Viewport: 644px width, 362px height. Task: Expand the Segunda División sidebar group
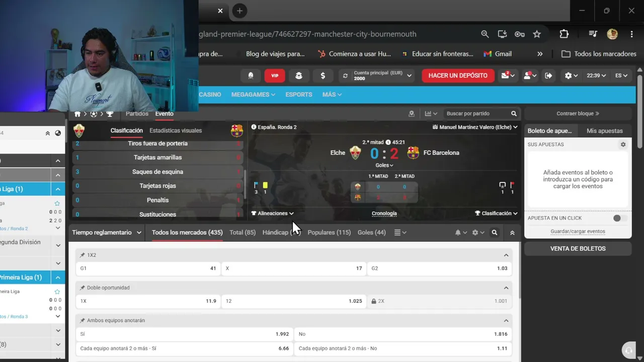[58, 245]
